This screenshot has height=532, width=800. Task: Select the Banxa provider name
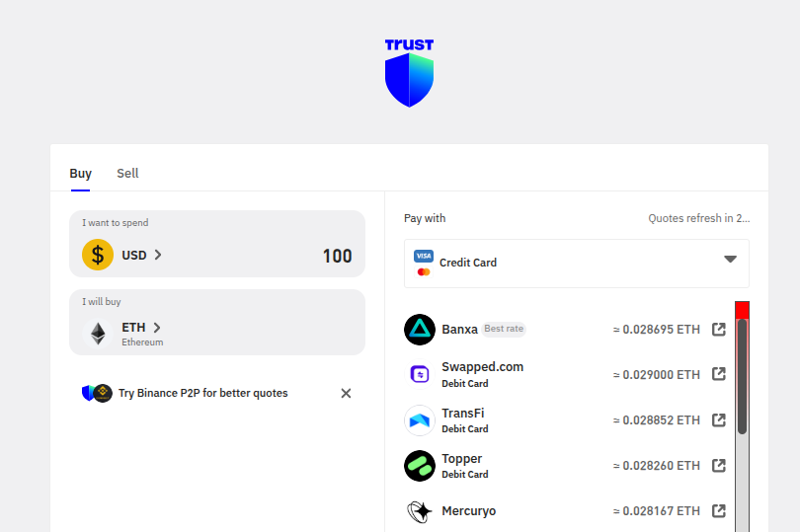pos(459,330)
